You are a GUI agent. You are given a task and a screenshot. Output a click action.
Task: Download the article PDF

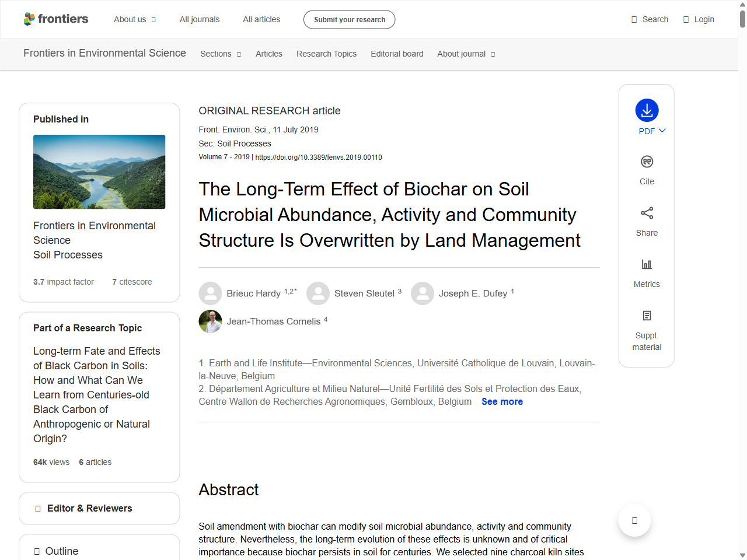point(646,110)
